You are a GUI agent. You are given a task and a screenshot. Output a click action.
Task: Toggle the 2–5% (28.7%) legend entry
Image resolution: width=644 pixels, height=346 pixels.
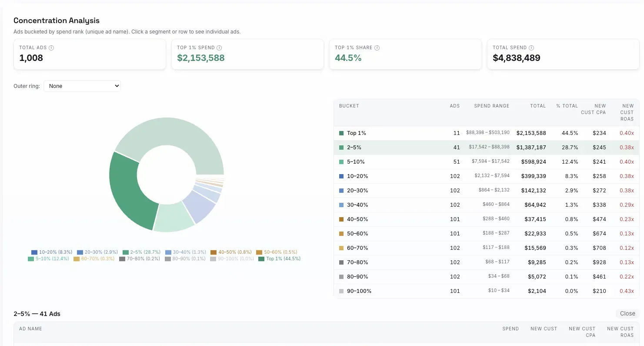click(x=142, y=252)
